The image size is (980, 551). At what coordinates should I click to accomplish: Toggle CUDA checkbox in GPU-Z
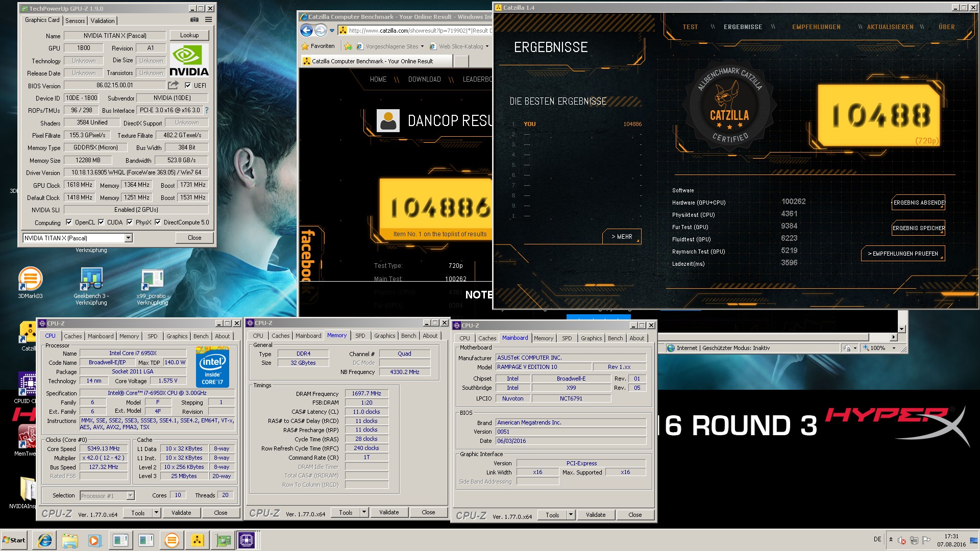pos(101,222)
